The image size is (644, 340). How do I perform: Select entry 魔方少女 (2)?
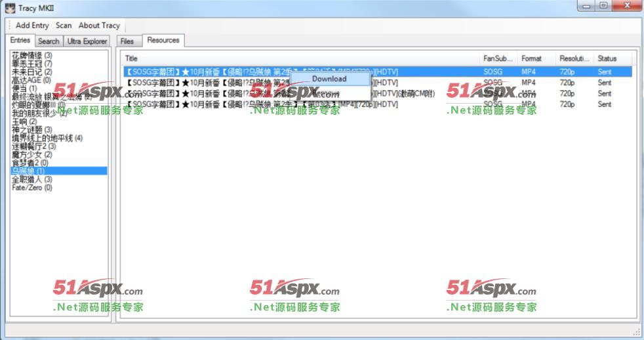[x=32, y=154]
